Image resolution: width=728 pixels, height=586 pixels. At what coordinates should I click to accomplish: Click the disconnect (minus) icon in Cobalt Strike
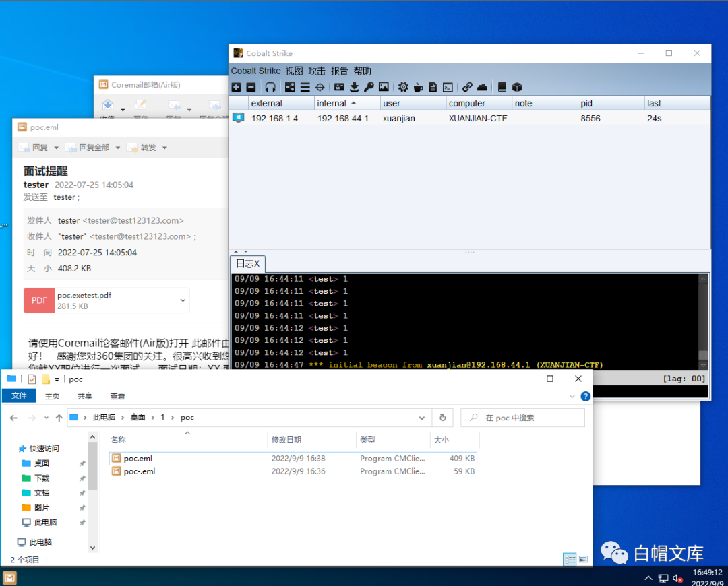click(x=251, y=87)
